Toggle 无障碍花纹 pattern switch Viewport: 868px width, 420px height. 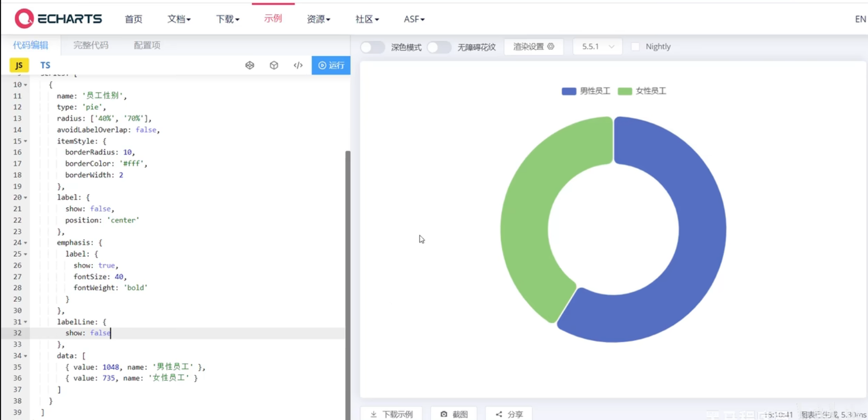pos(439,47)
